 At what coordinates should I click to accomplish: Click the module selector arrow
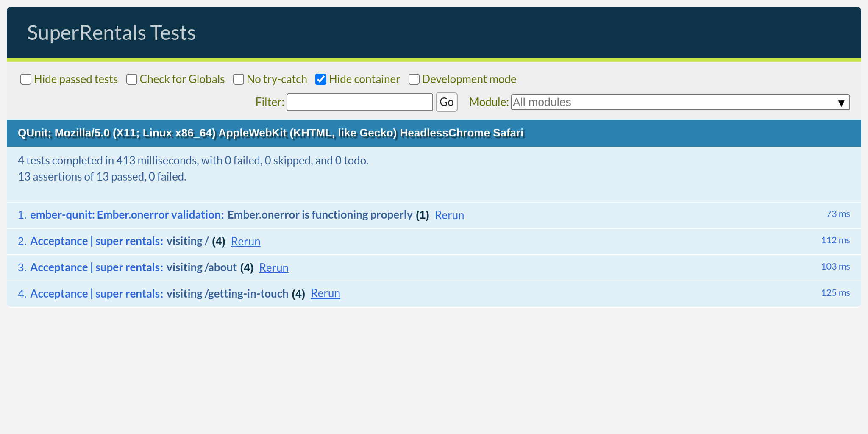[841, 102]
